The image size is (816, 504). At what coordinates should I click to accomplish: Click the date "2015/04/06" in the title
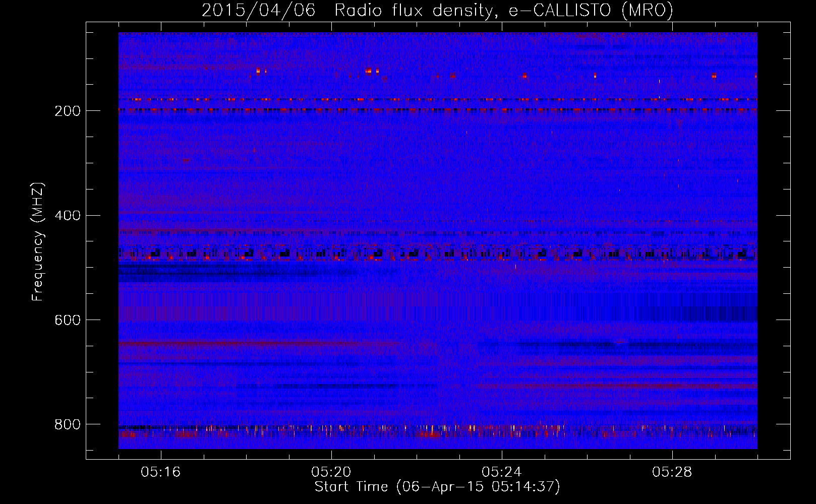[259, 10]
